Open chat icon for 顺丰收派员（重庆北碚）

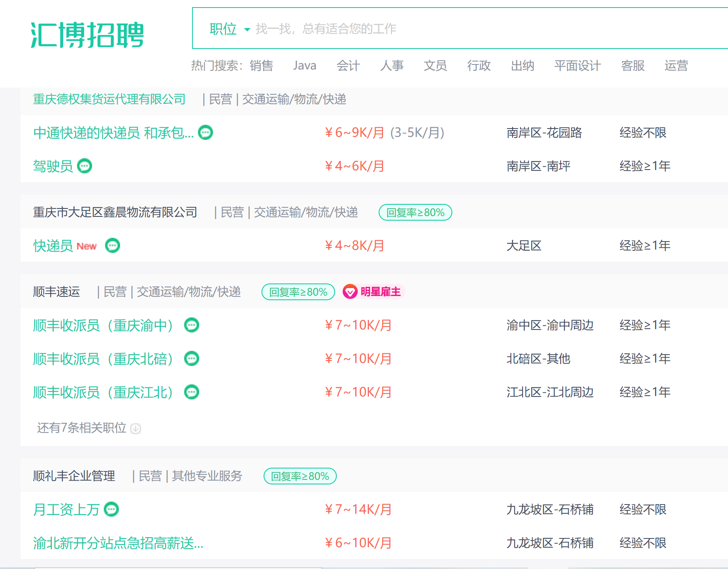pos(192,359)
